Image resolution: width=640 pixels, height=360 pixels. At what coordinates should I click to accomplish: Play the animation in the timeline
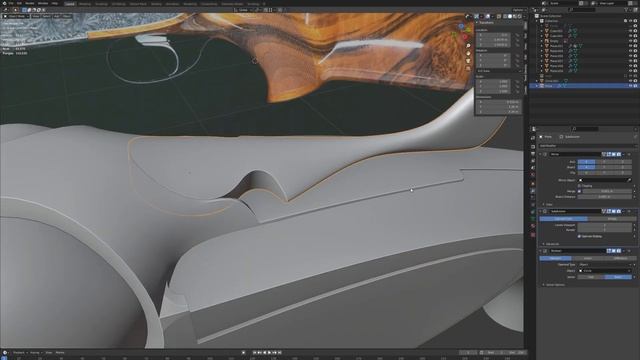270,353
